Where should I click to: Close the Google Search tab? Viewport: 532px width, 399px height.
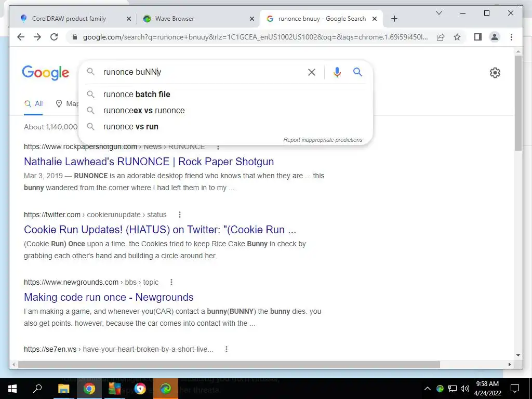(375, 19)
